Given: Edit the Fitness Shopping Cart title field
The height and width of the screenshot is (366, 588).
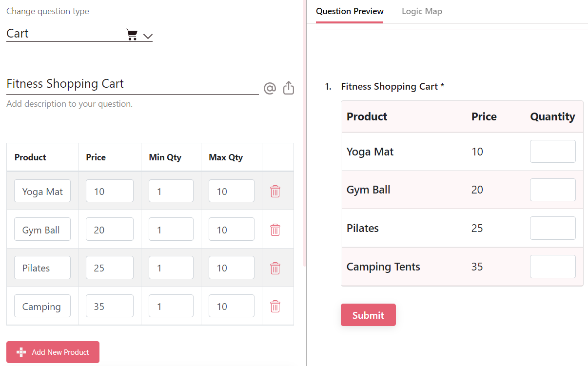Looking at the screenshot, I should [132, 84].
